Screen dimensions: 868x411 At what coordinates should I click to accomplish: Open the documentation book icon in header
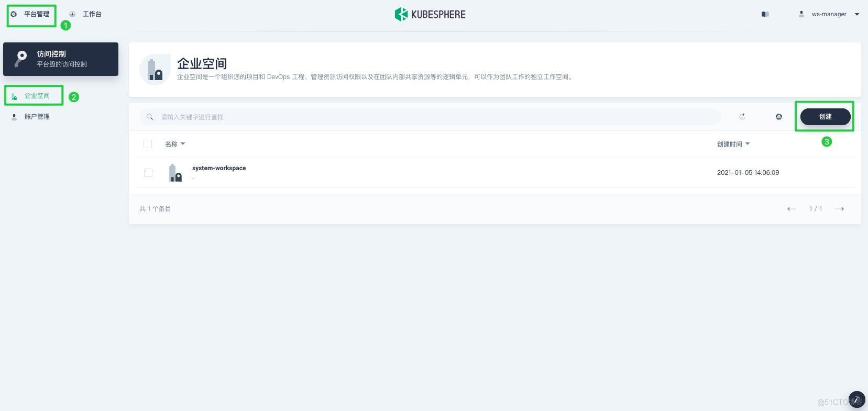765,14
